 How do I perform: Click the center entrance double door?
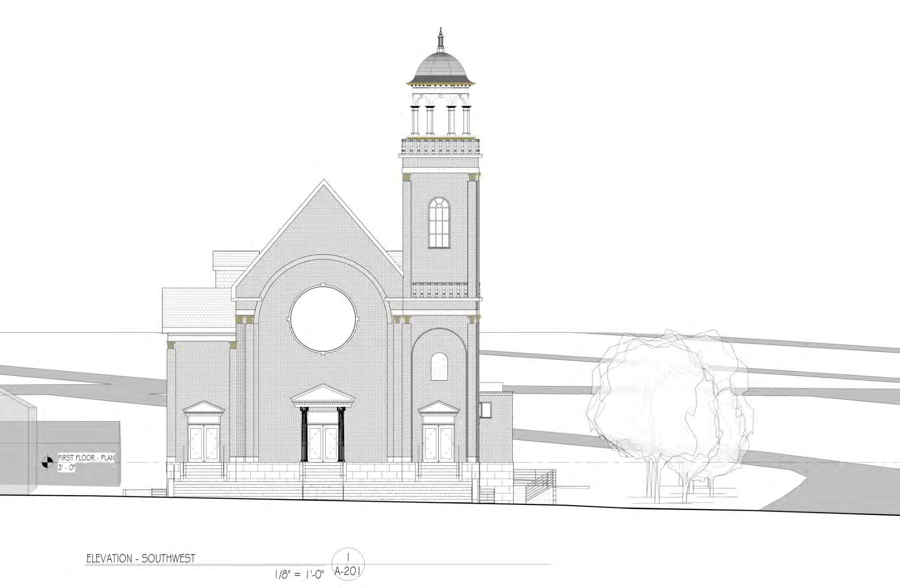323,442
